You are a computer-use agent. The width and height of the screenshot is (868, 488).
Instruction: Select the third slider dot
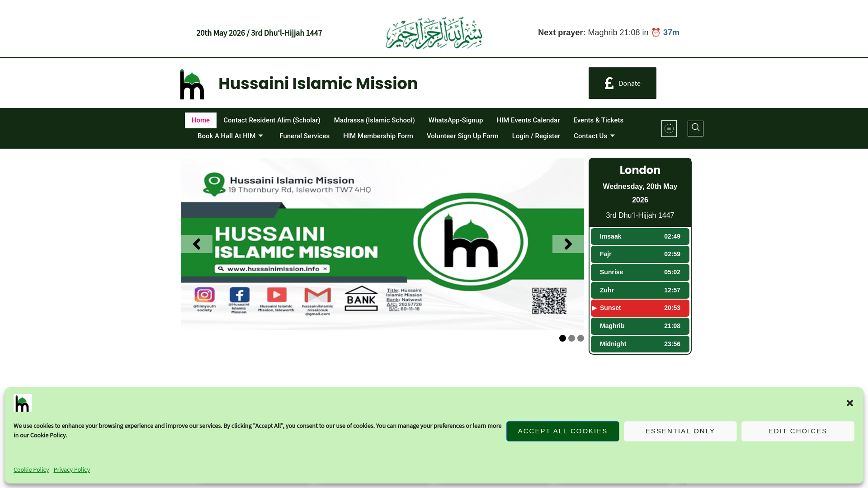tap(580, 338)
